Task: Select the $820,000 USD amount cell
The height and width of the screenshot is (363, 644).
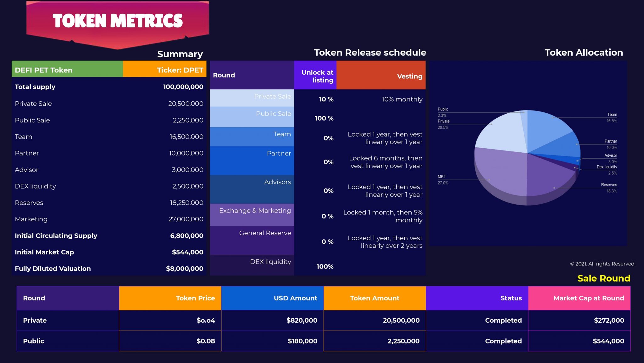Action: 273,320
